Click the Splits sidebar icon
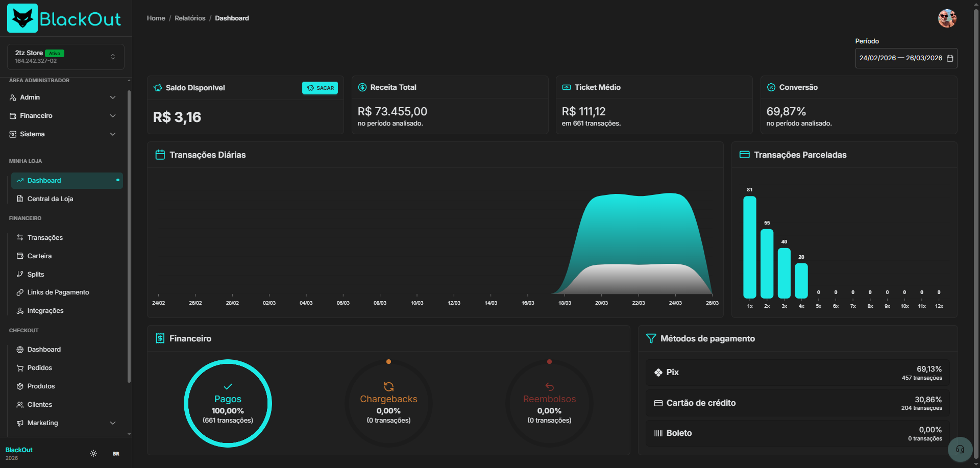980x468 pixels. coord(20,274)
